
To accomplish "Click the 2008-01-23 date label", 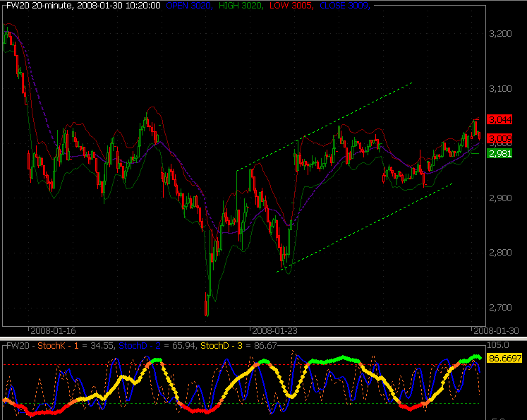I will 274,331.
